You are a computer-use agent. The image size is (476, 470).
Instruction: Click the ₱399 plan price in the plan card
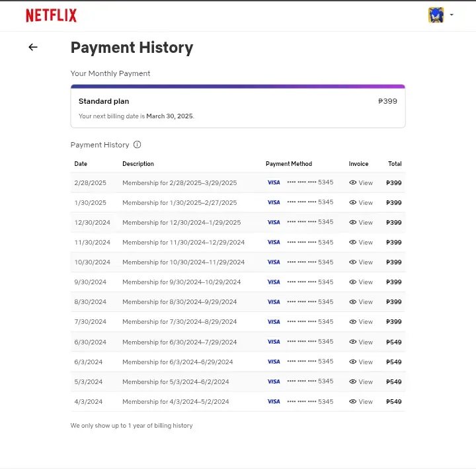[x=387, y=101]
